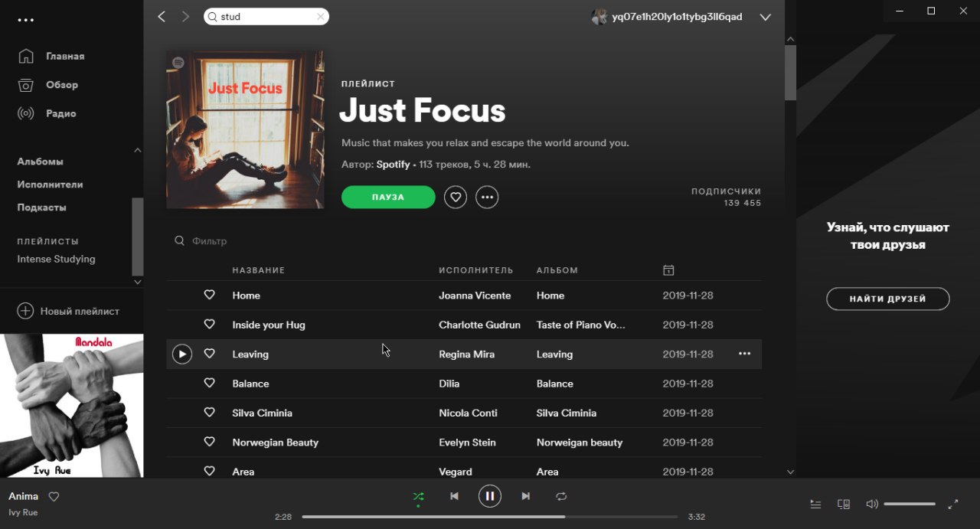Toggle shuffle playback
The image size is (980, 529).
[x=418, y=496]
